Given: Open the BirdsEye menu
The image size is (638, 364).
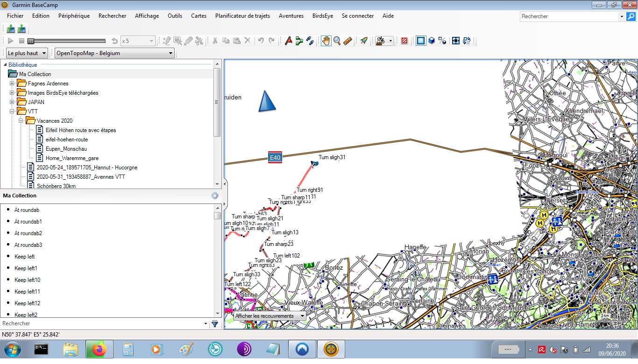Looking at the screenshot, I should (x=323, y=16).
